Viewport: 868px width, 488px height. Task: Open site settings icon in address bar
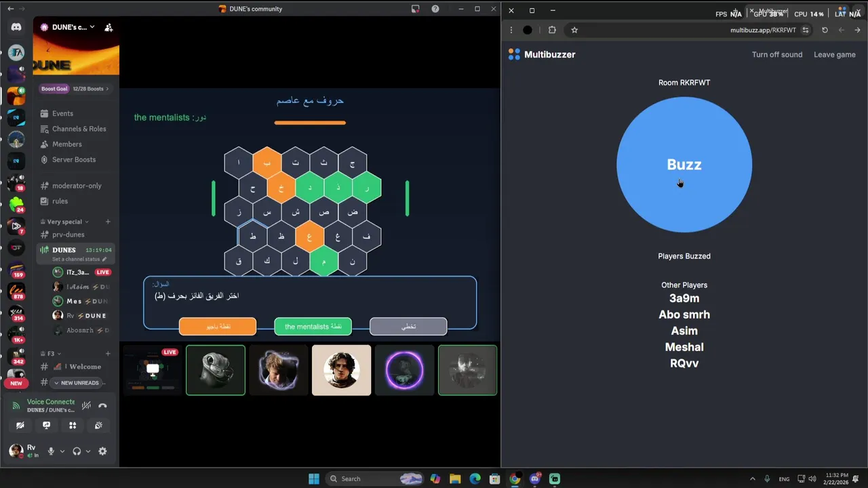click(806, 30)
